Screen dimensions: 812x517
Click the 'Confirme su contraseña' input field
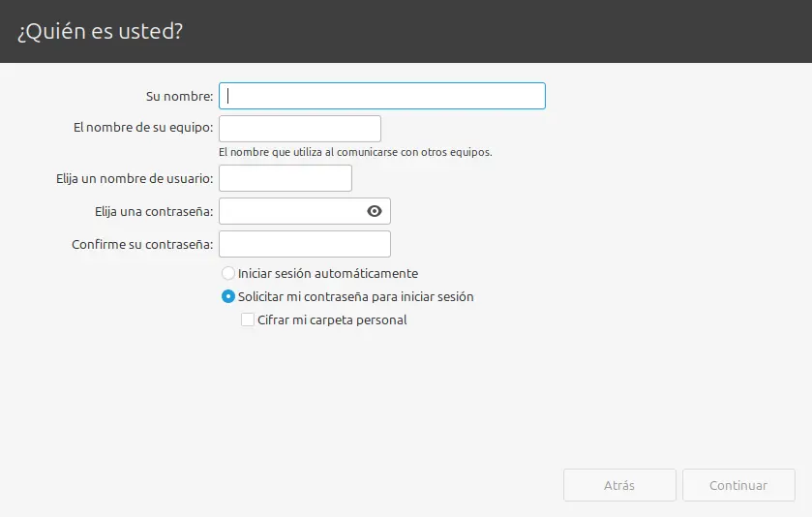[305, 244]
